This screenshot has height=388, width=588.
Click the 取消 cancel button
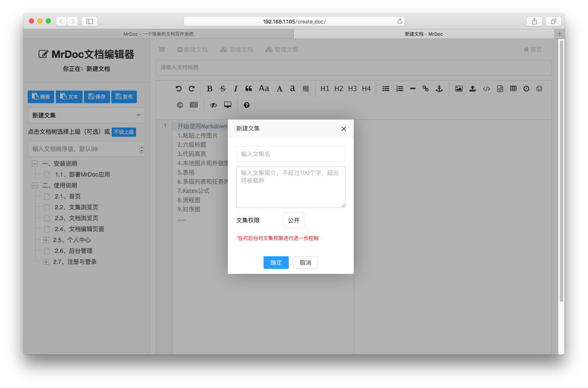tap(305, 263)
